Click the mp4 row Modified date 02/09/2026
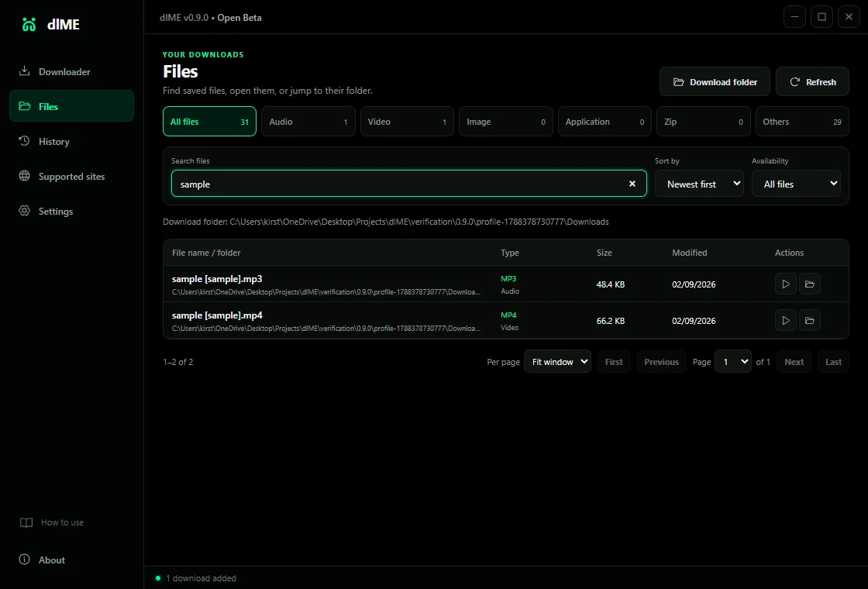Image resolution: width=868 pixels, height=589 pixels. tap(694, 321)
